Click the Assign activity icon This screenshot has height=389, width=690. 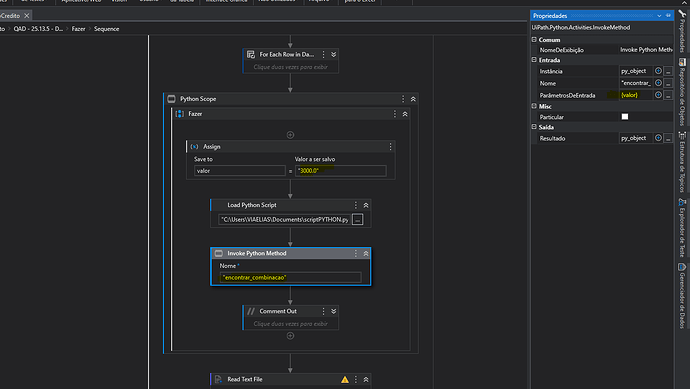pyautogui.click(x=195, y=147)
